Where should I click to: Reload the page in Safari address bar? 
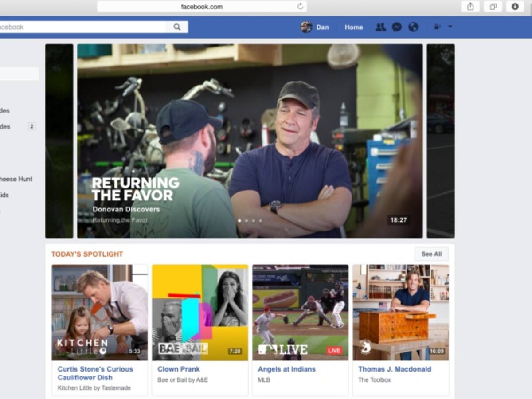pyautogui.click(x=300, y=6)
